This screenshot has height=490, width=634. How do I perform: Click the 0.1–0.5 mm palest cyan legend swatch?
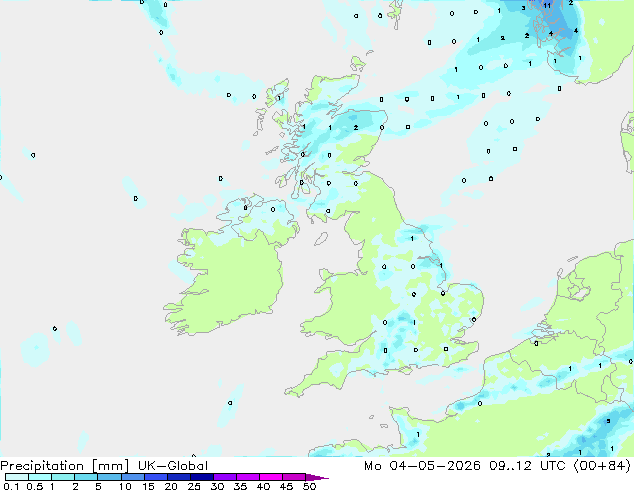[x=17, y=477]
